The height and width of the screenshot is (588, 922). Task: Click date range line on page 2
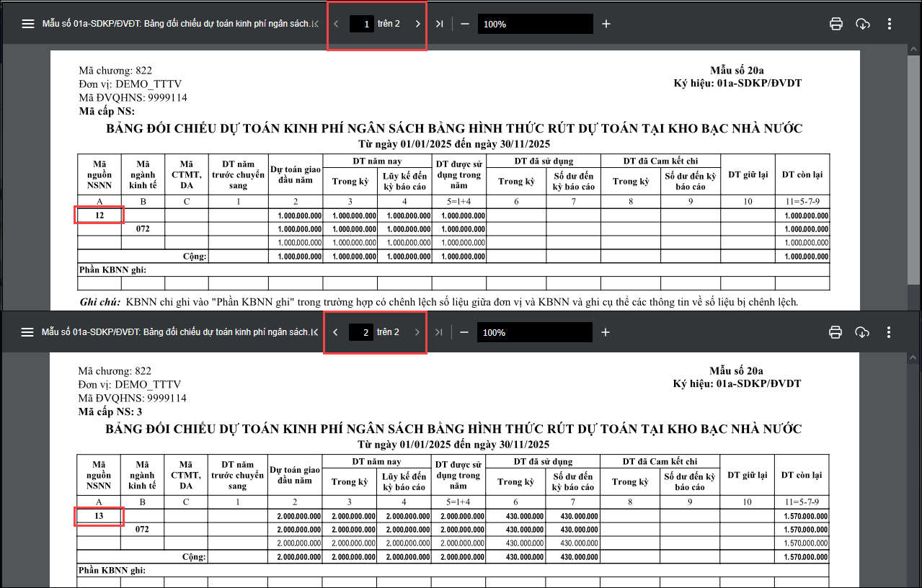[453, 444]
